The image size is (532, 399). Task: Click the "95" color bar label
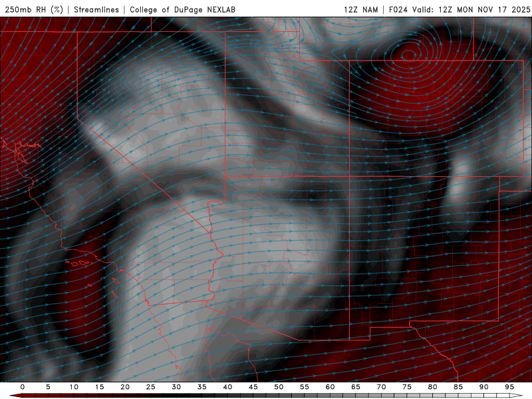click(x=509, y=387)
